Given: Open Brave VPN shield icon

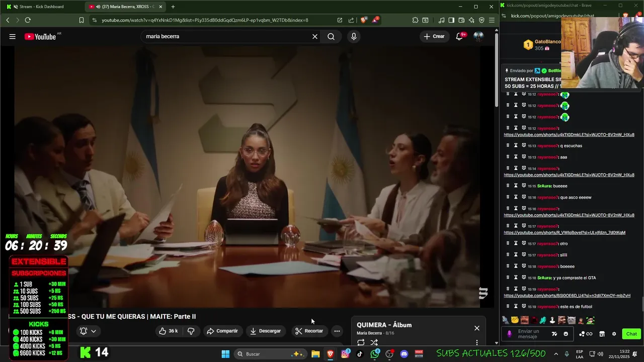Looking at the screenshot, I should 481,20.
